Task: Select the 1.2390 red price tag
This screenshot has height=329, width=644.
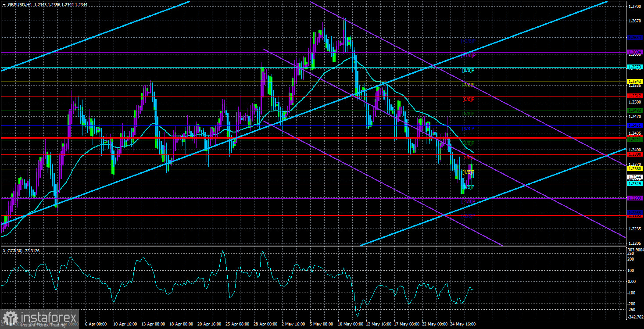Action: pos(635,154)
